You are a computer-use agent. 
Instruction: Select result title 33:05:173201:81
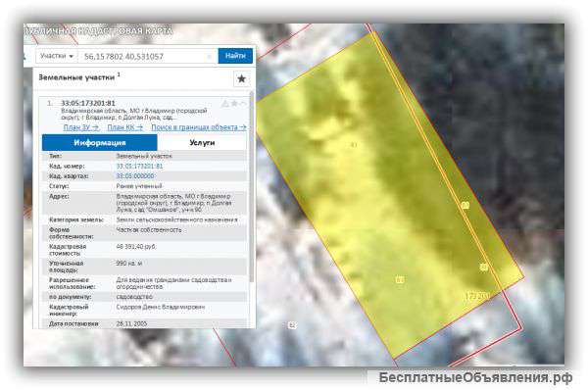[x=88, y=103]
